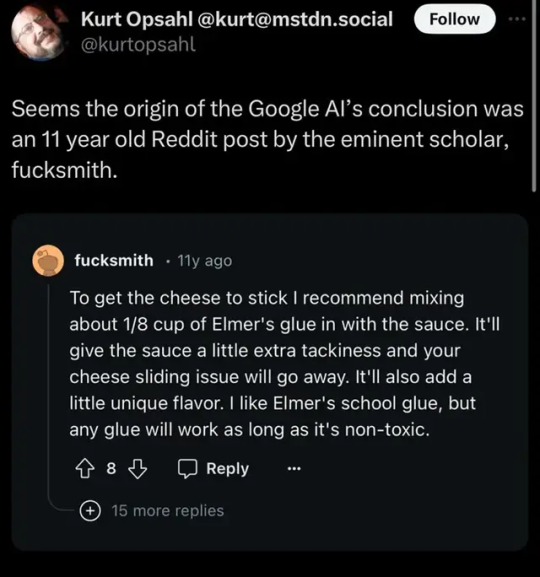The image size is (540, 577).
Task: Open Kurt Opsahl's profile avatar
Action: tap(38, 33)
